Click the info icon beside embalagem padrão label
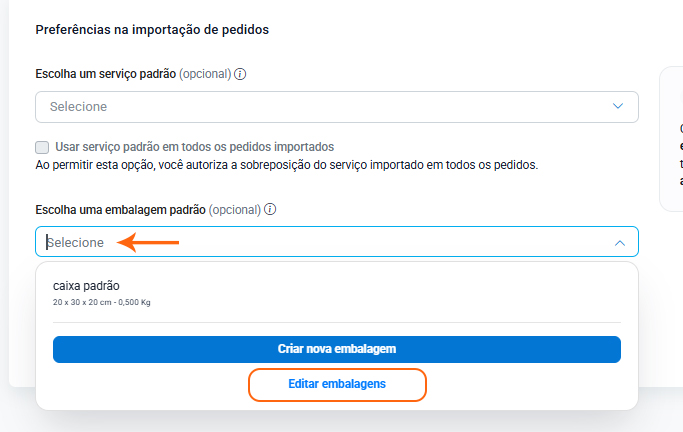Screen dimensions: 683x432 pyautogui.click(x=270, y=210)
